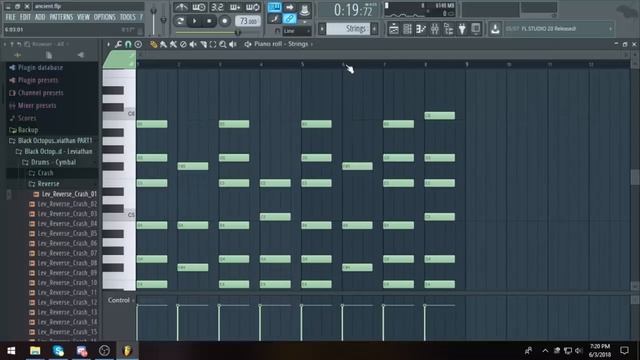Open the Channel rack view

pyautogui.click(x=407, y=29)
